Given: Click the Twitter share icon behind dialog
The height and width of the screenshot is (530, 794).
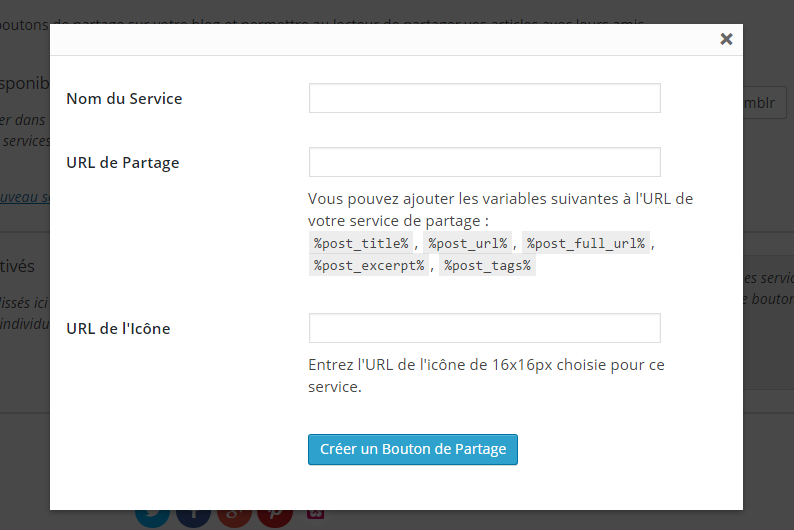Looking at the screenshot, I should pos(153,517).
